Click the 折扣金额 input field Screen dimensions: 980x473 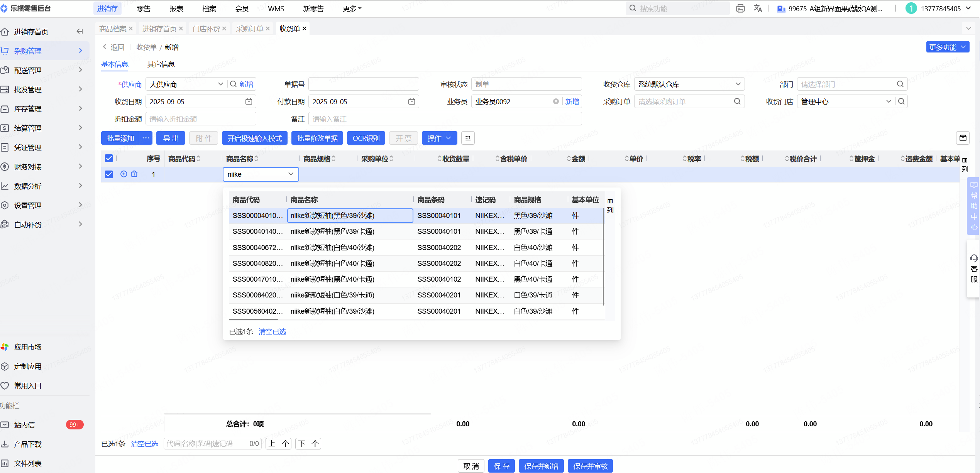click(x=201, y=119)
